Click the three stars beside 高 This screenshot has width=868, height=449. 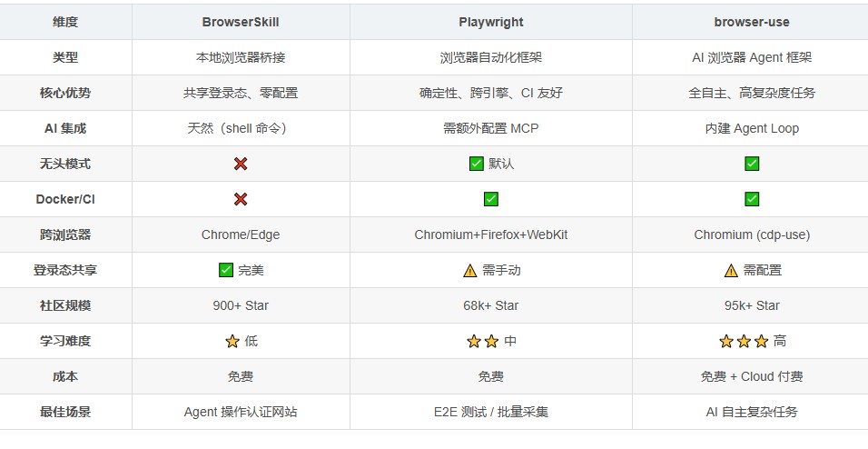(x=744, y=341)
